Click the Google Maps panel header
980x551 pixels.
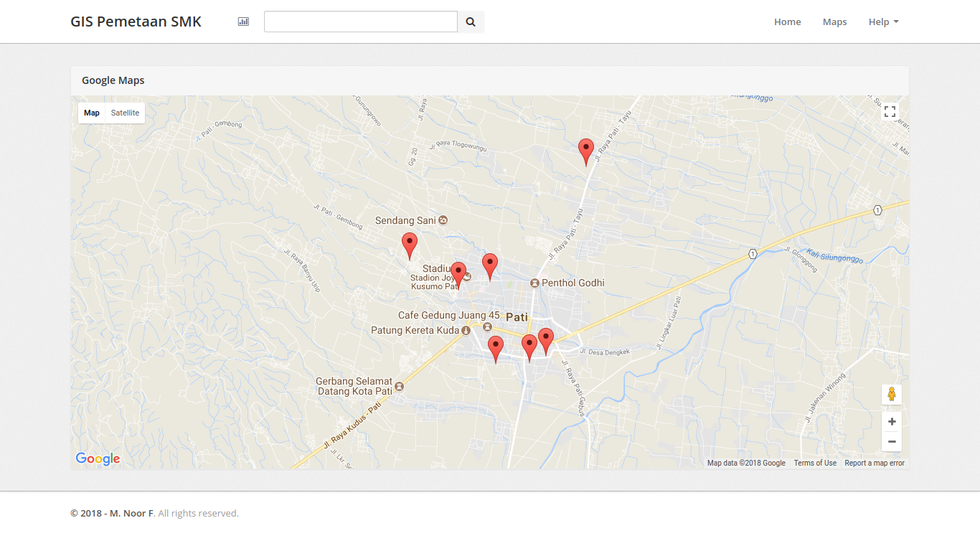113,80
